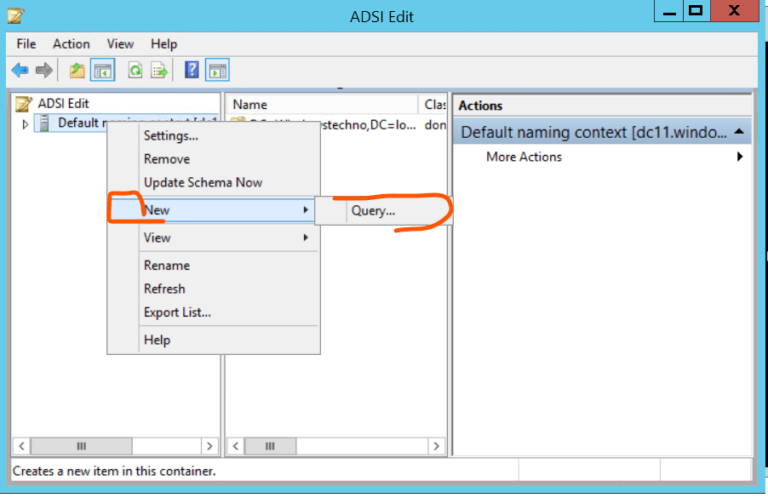Toggle the console tree pane icon
Viewport: 768px width, 498px height.
tap(102, 71)
